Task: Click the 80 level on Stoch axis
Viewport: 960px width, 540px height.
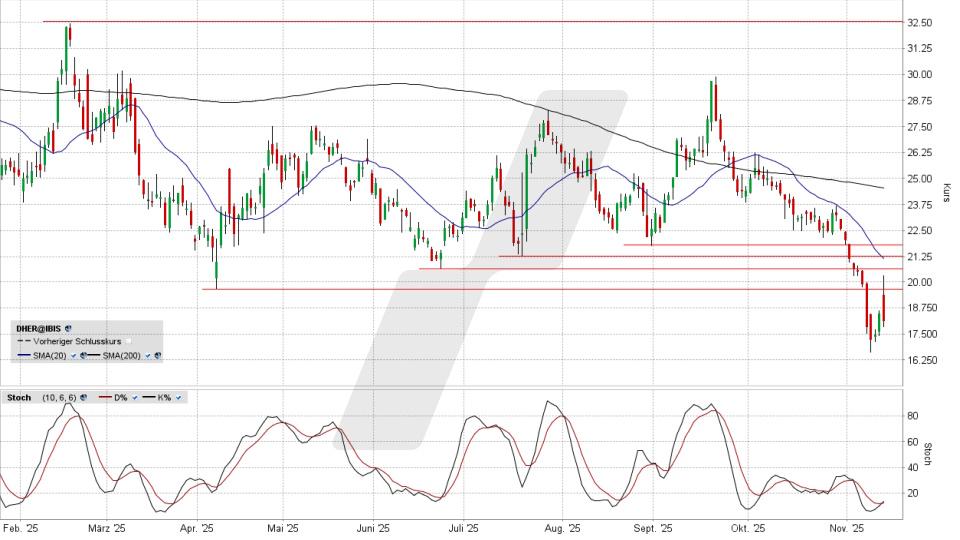Action: [912, 415]
